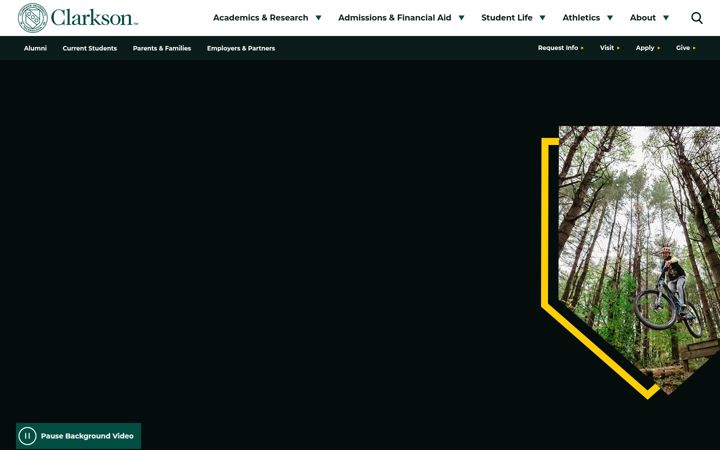720x450 pixels.
Task: Open the Current Students link
Action: (90, 48)
